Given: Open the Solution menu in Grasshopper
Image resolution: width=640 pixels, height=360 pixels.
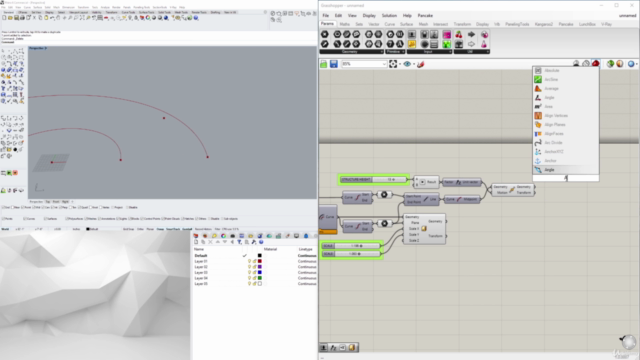Looking at the screenshot, I should [x=389, y=16].
